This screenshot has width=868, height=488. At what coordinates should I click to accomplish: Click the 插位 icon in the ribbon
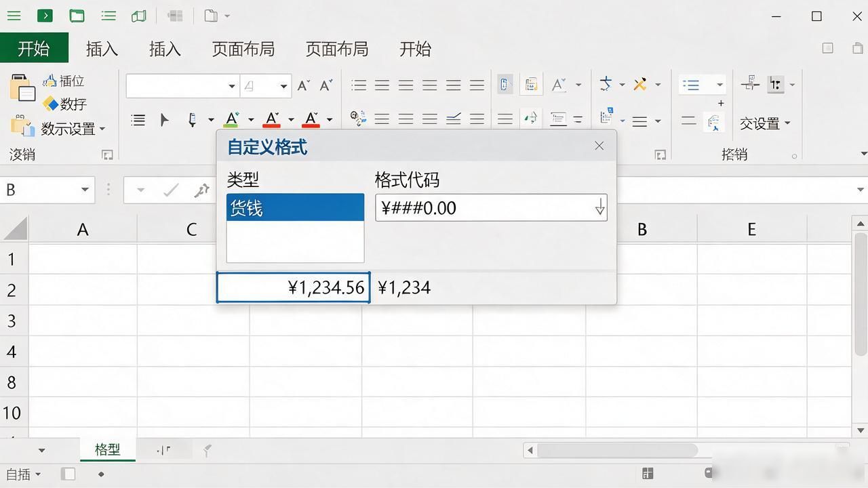[50, 81]
